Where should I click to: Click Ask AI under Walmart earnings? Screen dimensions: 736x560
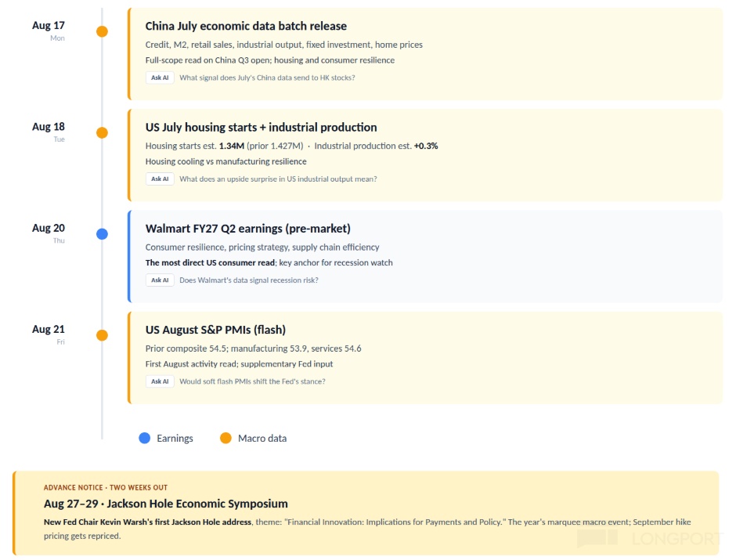point(160,280)
